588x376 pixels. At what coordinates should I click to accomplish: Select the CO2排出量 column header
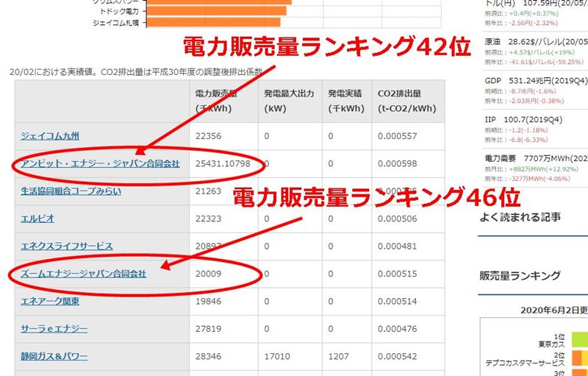408,101
